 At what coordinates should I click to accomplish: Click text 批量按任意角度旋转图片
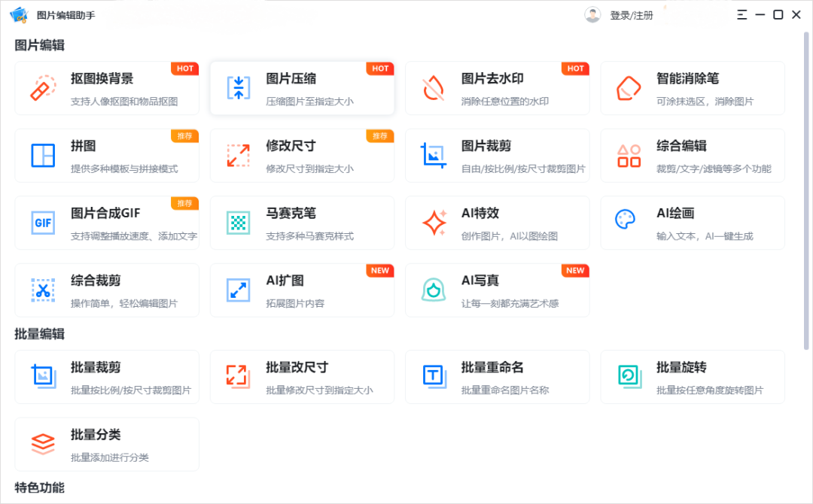[x=710, y=390]
